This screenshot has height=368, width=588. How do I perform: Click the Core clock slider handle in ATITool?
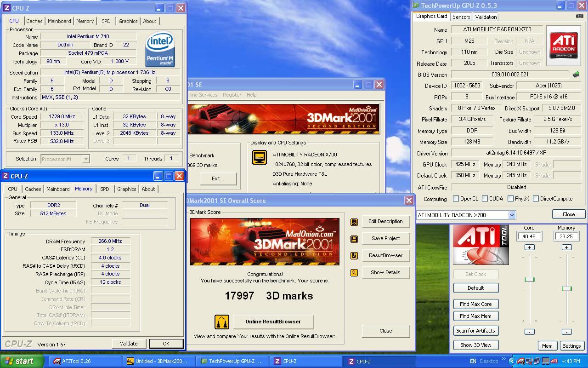(529, 279)
